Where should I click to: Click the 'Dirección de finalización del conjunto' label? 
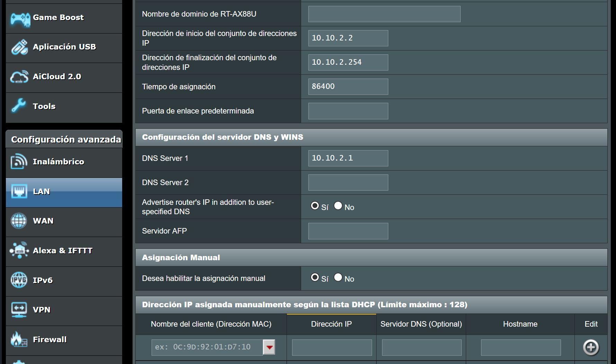point(209,62)
